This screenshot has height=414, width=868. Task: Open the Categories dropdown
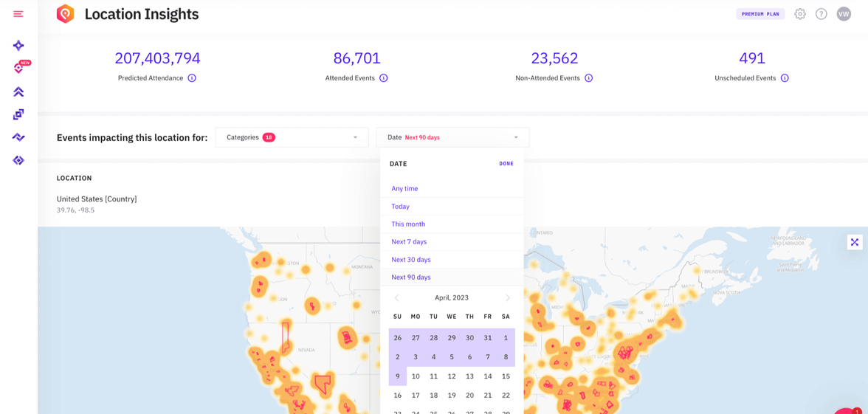click(x=292, y=137)
